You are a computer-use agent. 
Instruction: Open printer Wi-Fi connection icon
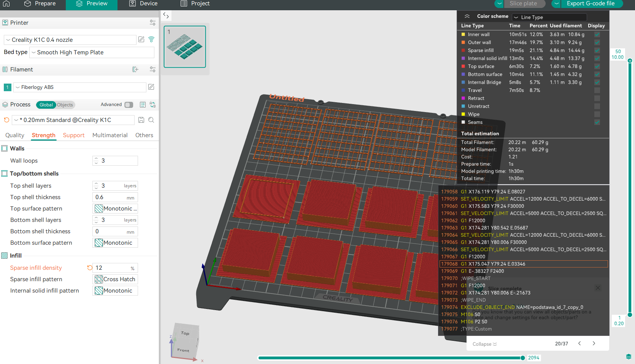click(151, 40)
